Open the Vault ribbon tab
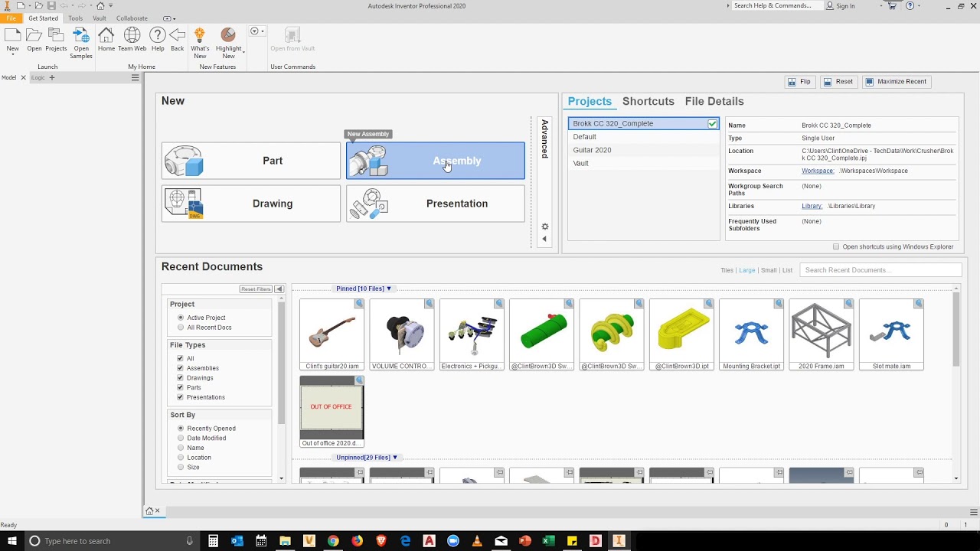Screen dimensions: 980x551 [x=100, y=18]
